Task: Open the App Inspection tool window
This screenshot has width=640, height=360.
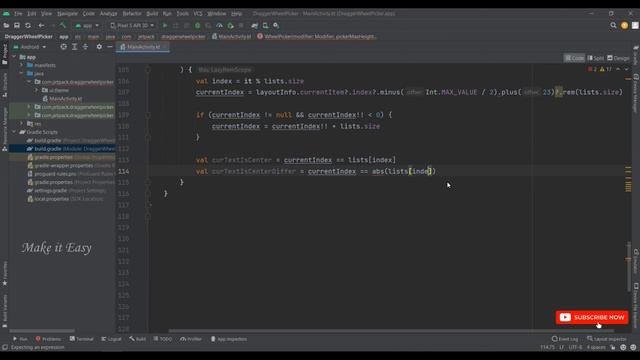Action: [229, 339]
